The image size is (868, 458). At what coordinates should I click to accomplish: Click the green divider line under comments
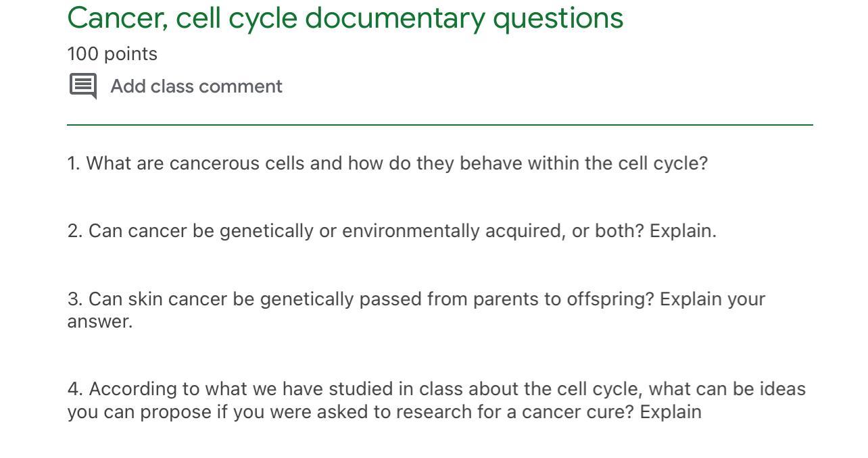tap(439, 125)
